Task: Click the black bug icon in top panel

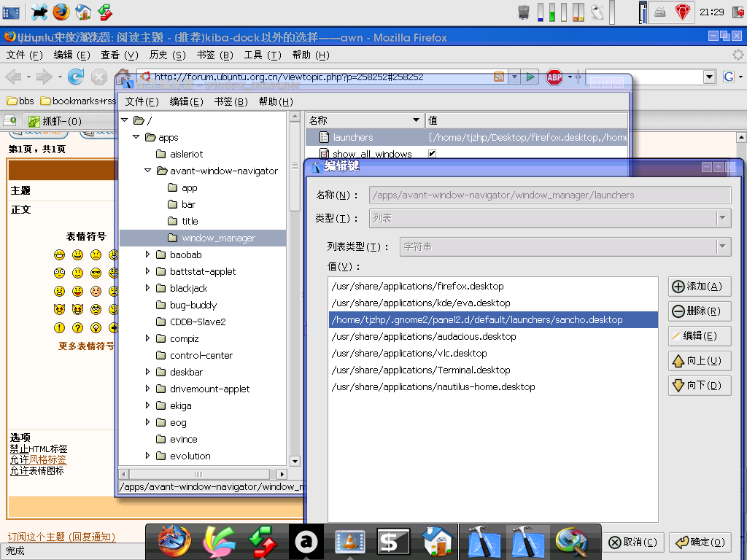Action: click(x=39, y=12)
